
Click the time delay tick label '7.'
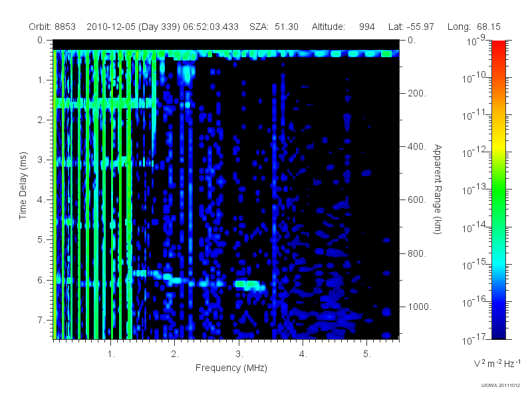(x=41, y=320)
